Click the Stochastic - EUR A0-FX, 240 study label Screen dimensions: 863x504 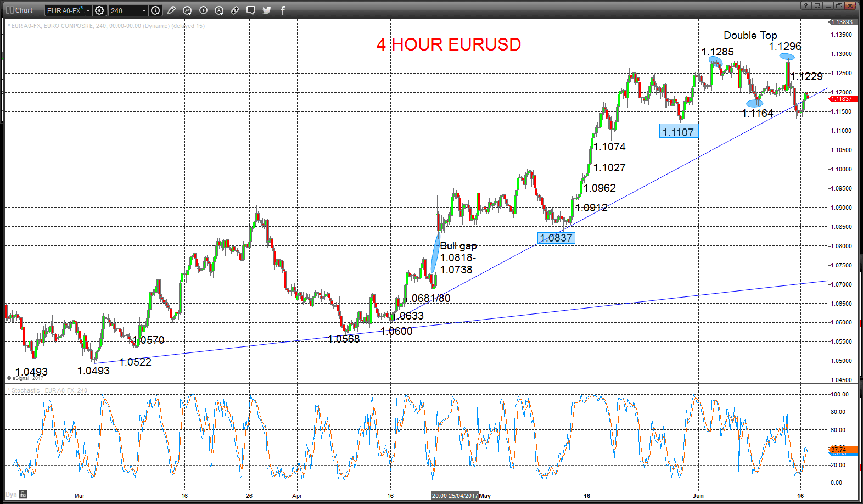[48, 390]
